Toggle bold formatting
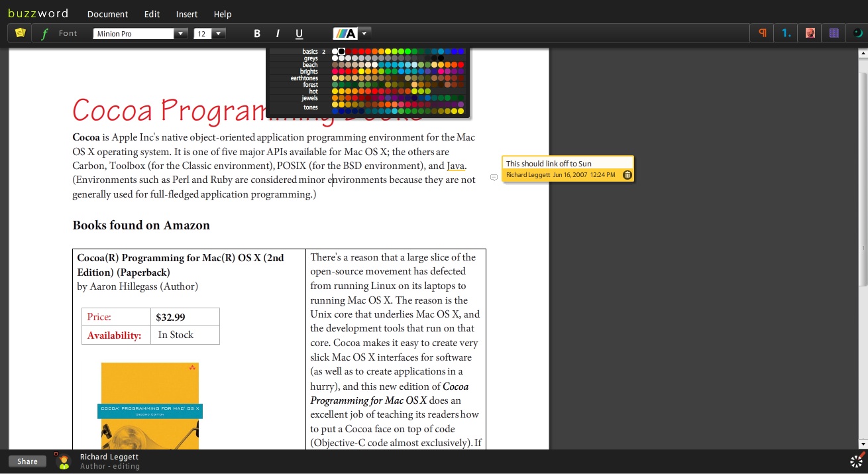This screenshot has height=474, width=868. coord(257,34)
